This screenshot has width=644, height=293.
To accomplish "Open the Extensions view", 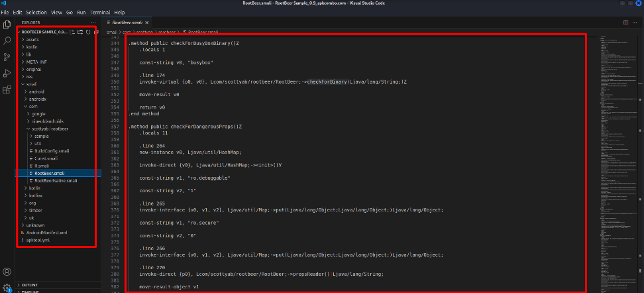I will tap(7, 89).
